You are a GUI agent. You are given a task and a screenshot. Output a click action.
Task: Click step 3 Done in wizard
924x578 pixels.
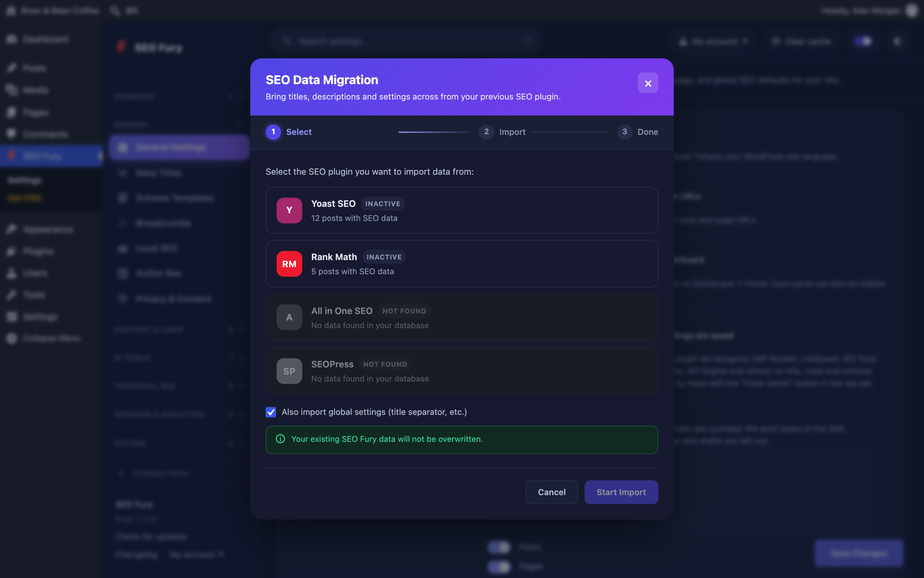coord(637,132)
